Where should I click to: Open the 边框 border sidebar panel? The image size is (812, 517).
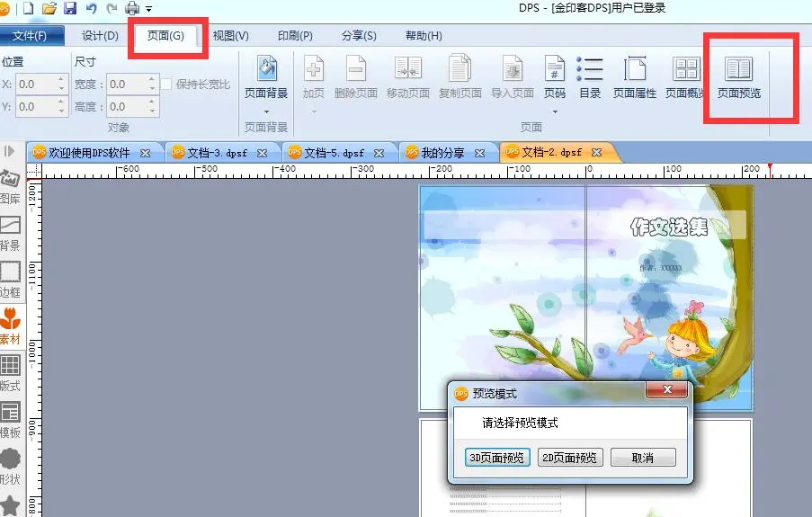(x=10, y=280)
